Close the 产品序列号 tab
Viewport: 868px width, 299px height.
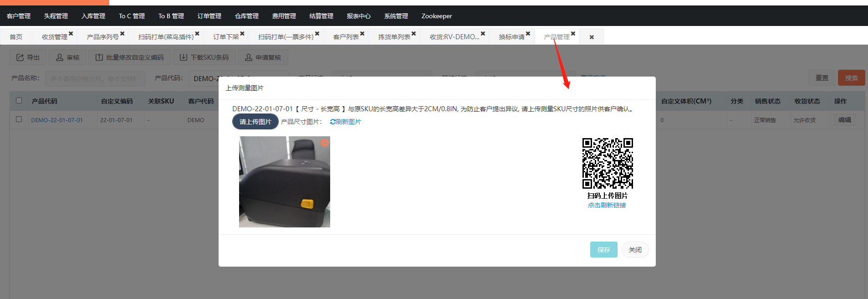pos(123,33)
